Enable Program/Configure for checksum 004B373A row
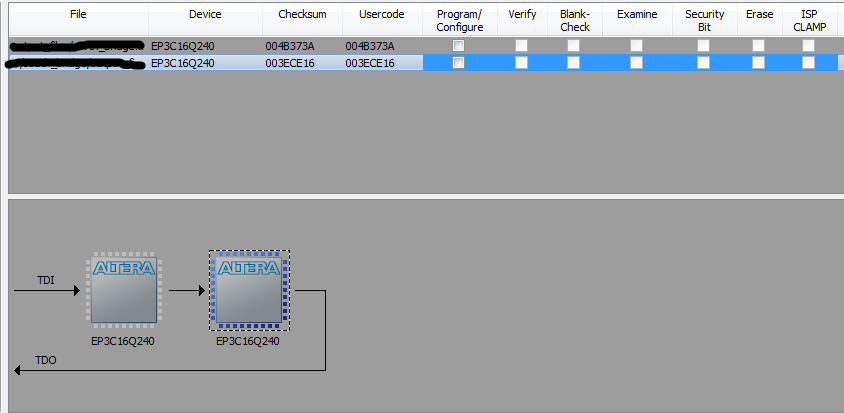Image resolution: width=844 pixels, height=413 pixels. point(458,46)
